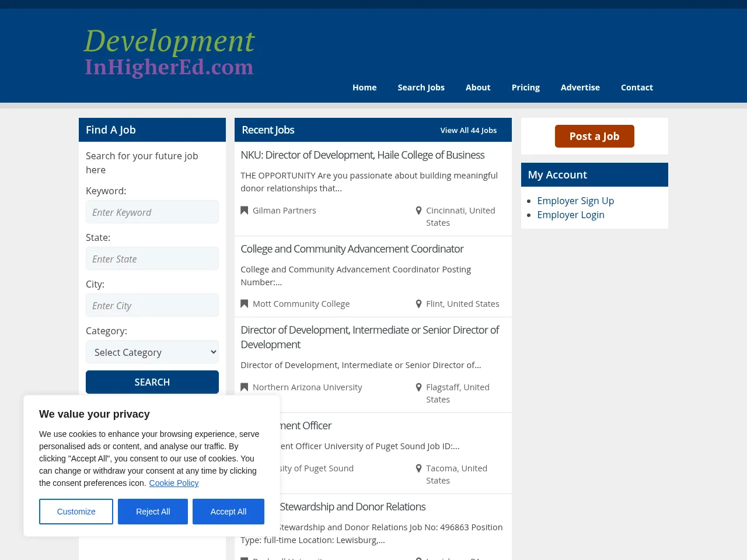
Task: Open Employer Sign Up link
Action: tap(575, 201)
